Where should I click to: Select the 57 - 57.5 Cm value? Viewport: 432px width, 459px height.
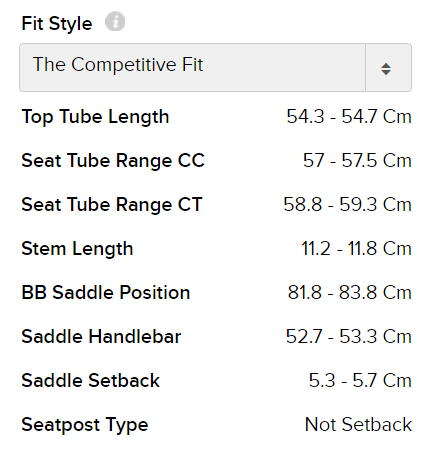tap(357, 161)
